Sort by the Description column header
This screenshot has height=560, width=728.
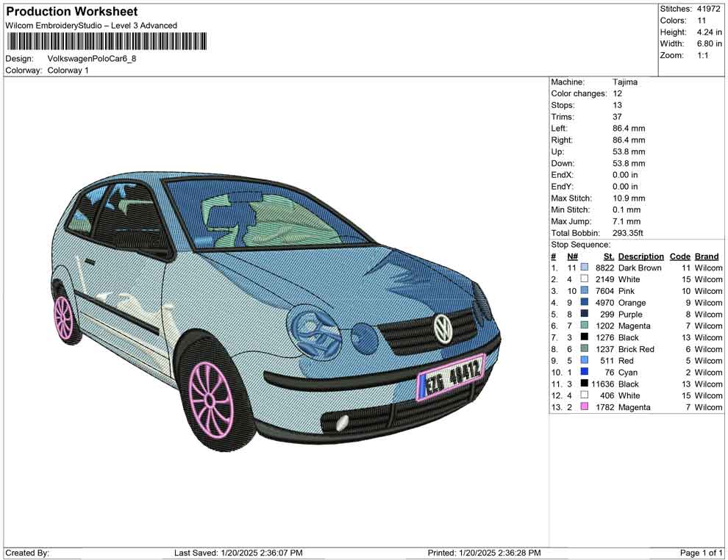(x=640, y=256)
